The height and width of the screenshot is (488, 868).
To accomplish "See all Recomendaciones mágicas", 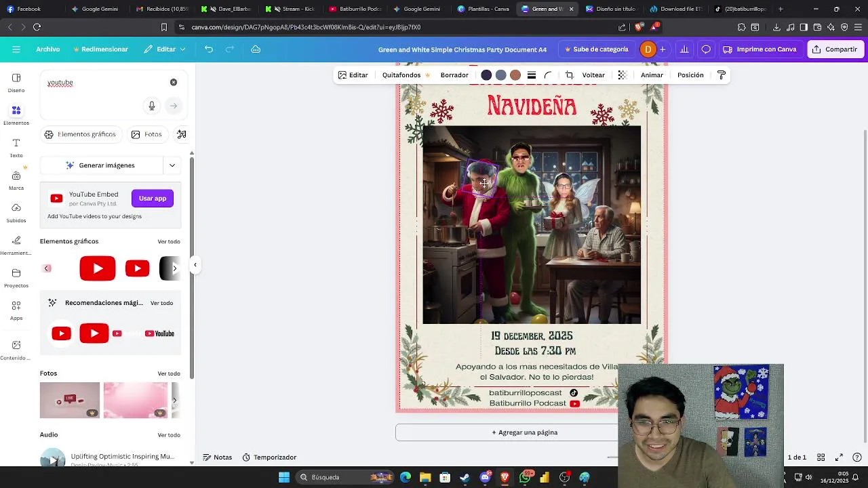I will [x=161, y=303].
